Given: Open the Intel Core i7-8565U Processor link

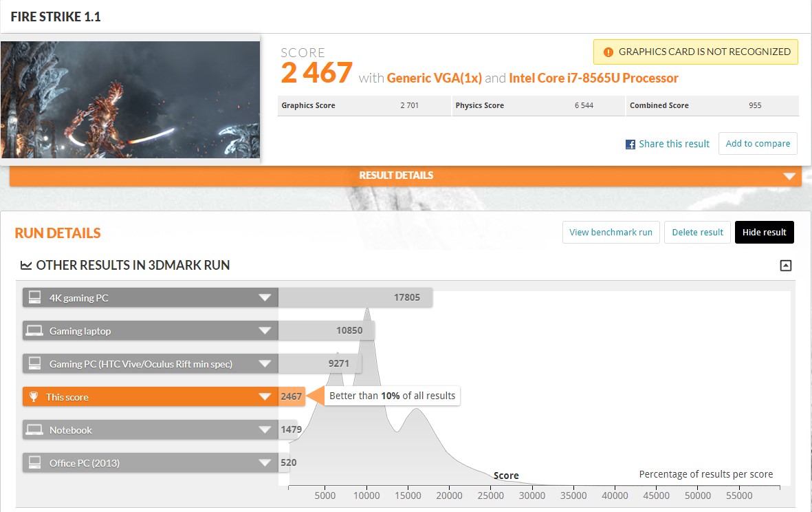Looking at the screenshot, I should [x=593, y=78].
